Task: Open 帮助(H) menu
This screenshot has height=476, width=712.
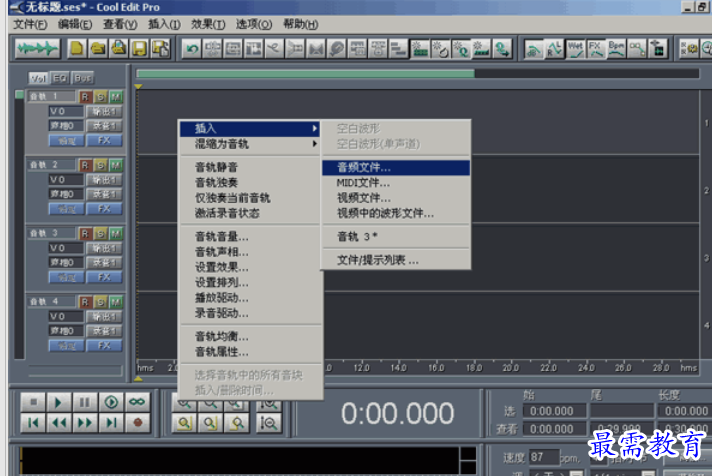Action: point(301,24)
